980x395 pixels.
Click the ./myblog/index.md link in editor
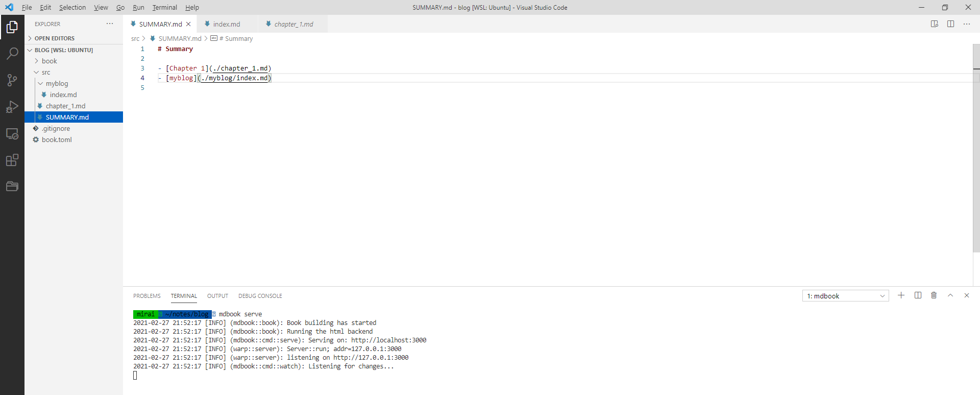(x=234, y=78)
